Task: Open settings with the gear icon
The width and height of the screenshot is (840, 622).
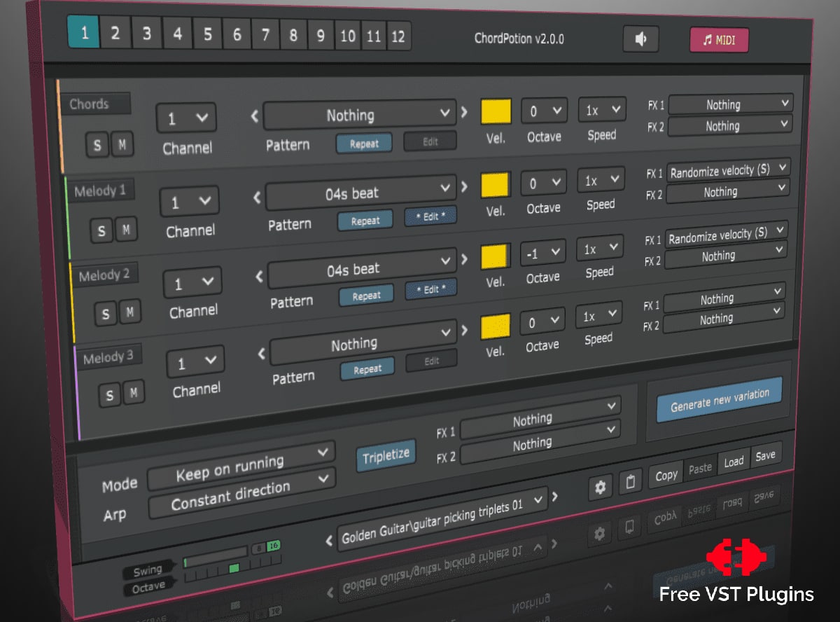Action: pos(600,488)
